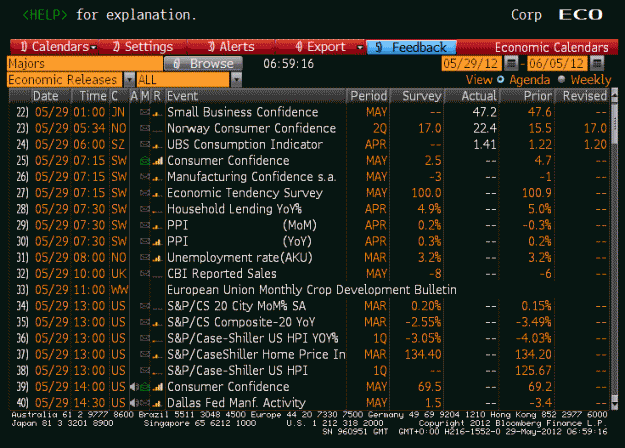Open European Union Monthly Crop Development Bulletin

312,290
